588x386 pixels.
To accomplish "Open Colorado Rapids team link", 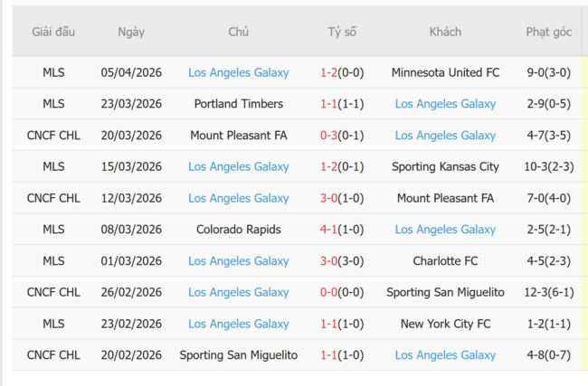I will tap(239, 230).
